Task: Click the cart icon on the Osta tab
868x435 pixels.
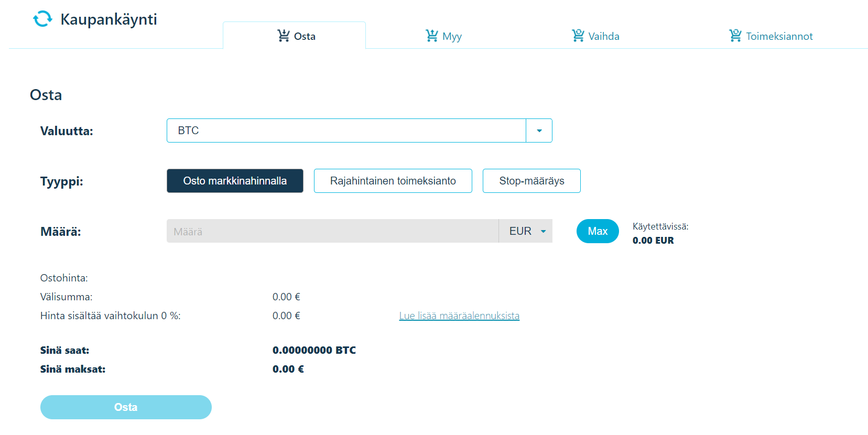Action: (x=284, y=36)
